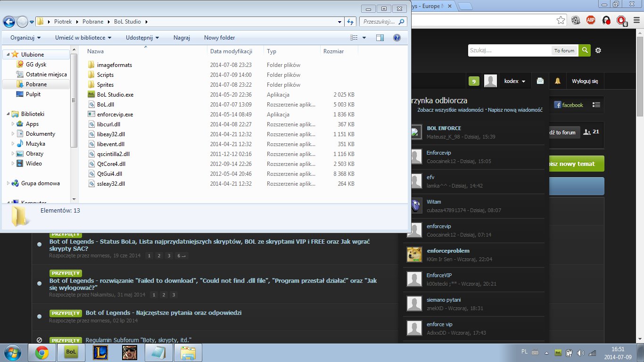The width and height of the screenshot is (644, 362).
Task: Click the Pobrane breadcrumb in address bar
Action: coord(93,22)
